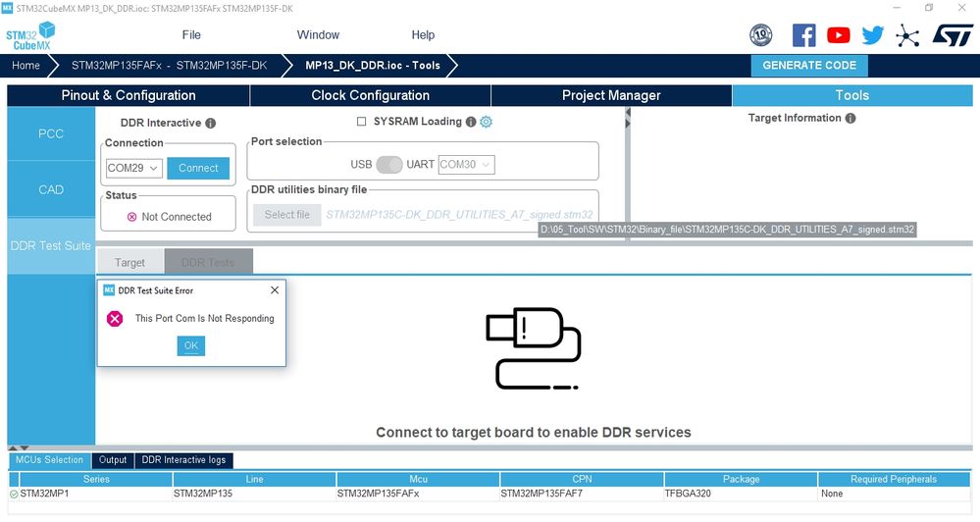Viewport: 980px width, 522px height.
Task: Enable the SYSRAM Loading checkbox
Action: [361, 122]
